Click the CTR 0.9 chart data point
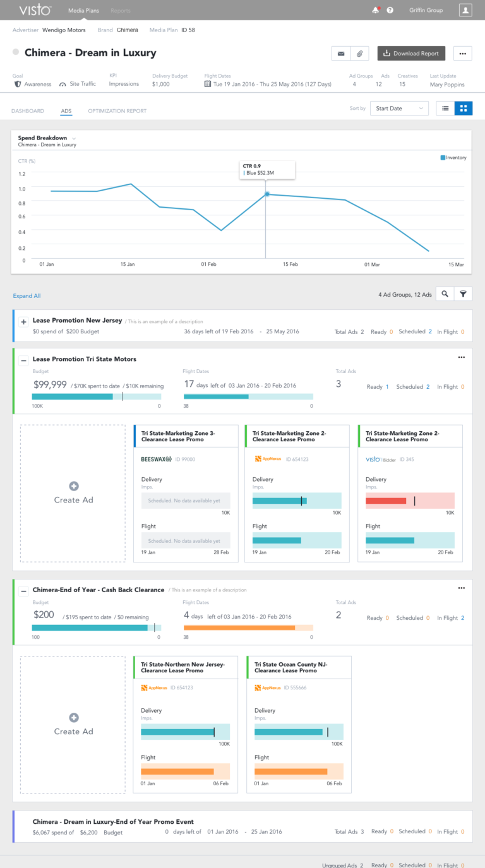Viewport: 485px width, 868px height. point(266,194)
